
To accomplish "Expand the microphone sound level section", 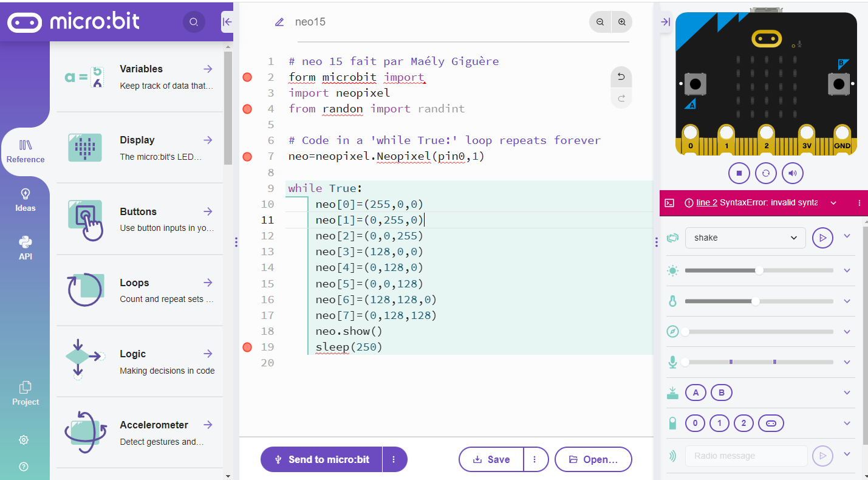I will click(x=847, y=362).
